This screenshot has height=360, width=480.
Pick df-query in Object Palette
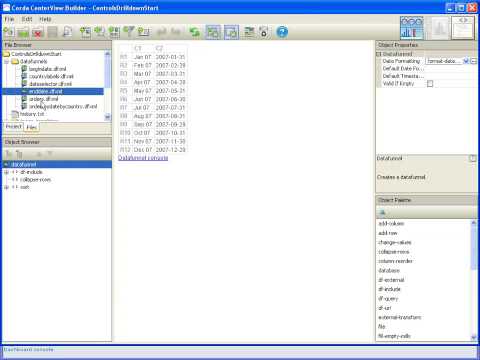tap(388, 299)
